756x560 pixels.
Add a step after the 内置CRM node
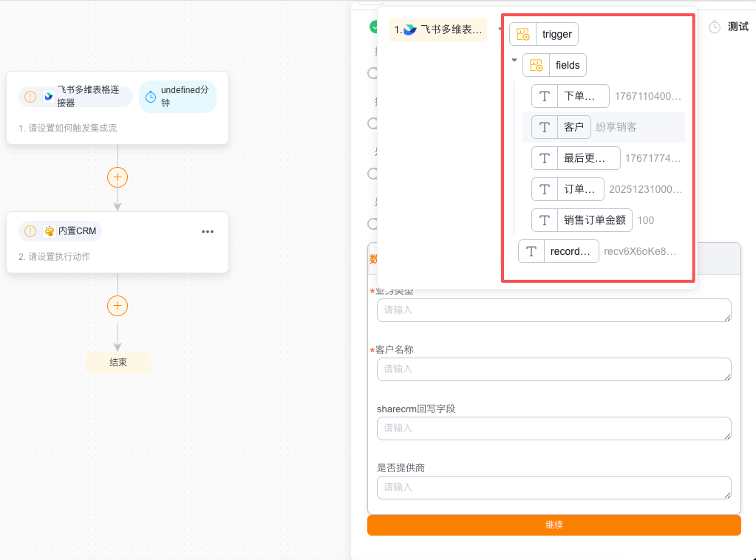tap(118, 306)
